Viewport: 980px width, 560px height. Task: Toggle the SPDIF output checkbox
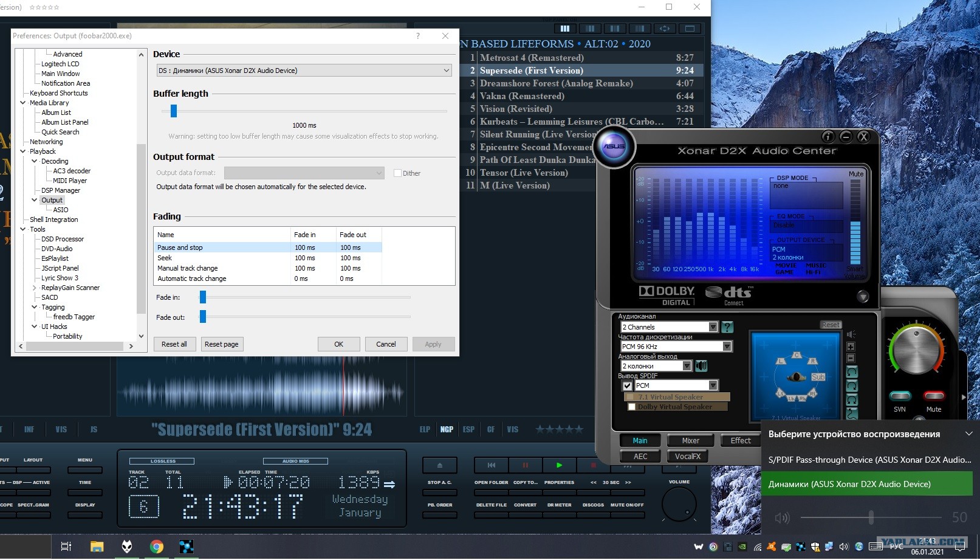click(628, 385)
